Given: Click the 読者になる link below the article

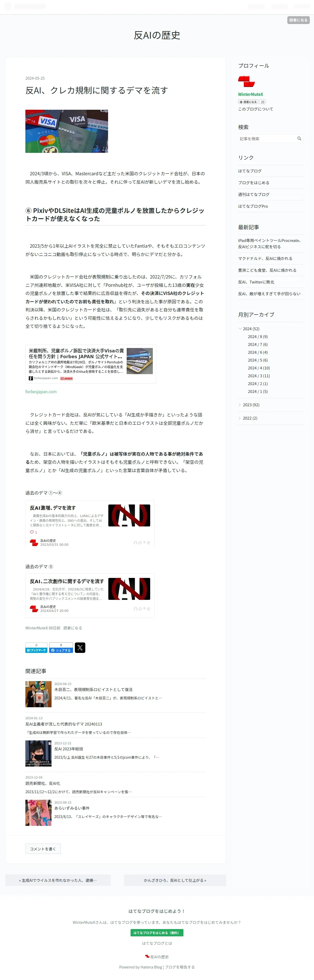Looking at the screenshot, I should [73, 628].
